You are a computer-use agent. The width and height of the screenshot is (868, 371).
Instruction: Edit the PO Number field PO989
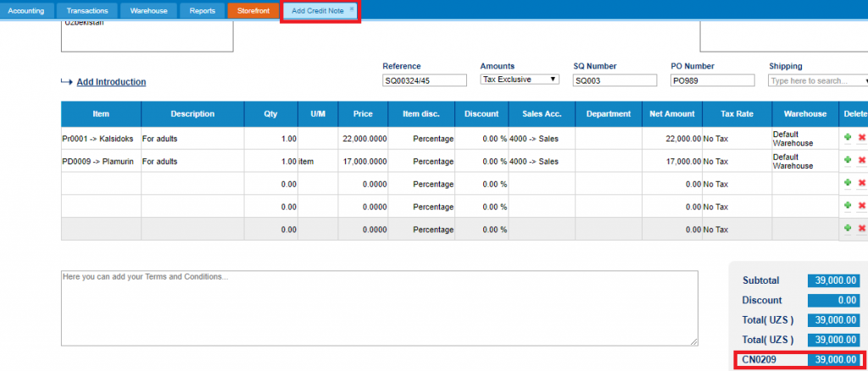712,80
